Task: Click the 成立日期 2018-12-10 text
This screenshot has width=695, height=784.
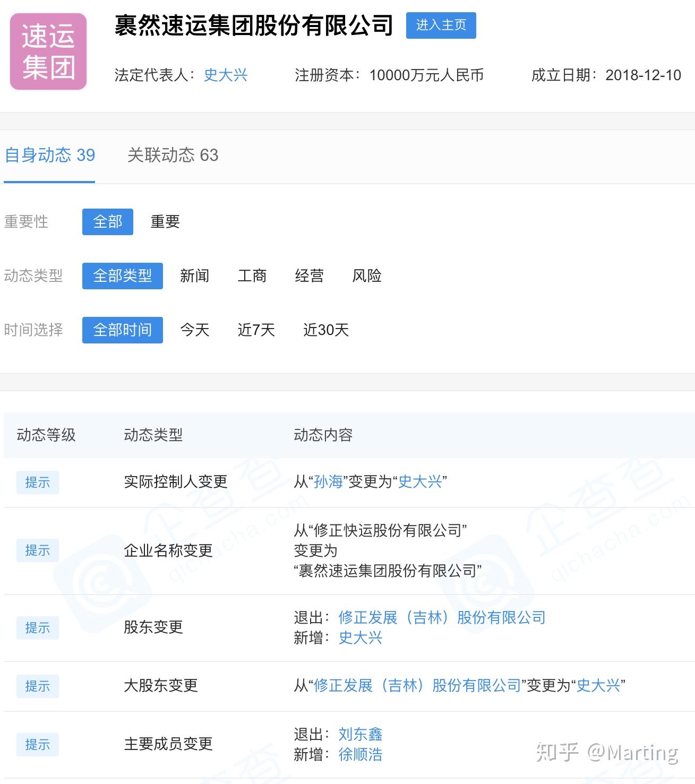Action: [x=606, y=75]
